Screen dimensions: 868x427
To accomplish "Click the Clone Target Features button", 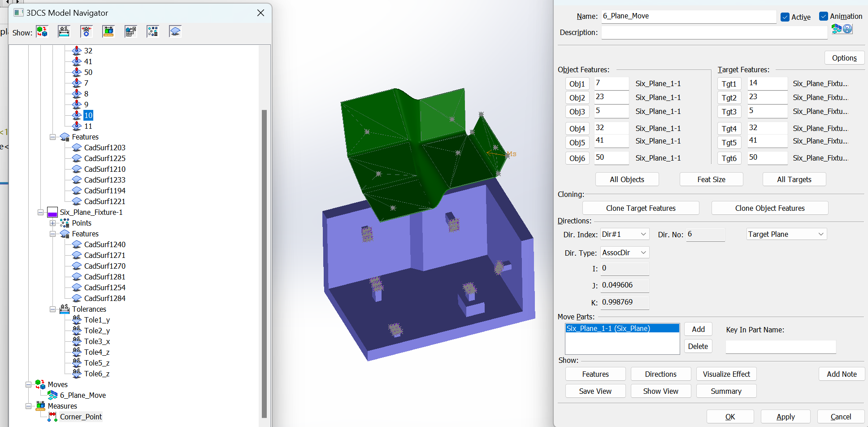I will pyautogui.click(x=641, y=208).
